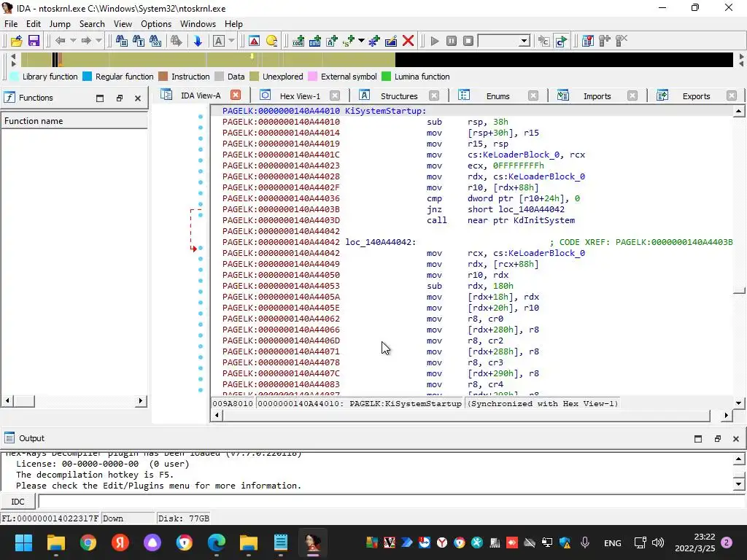
Task: Click the C with green arrow icon
Action: pyautogui.click(x=561, y=41)
